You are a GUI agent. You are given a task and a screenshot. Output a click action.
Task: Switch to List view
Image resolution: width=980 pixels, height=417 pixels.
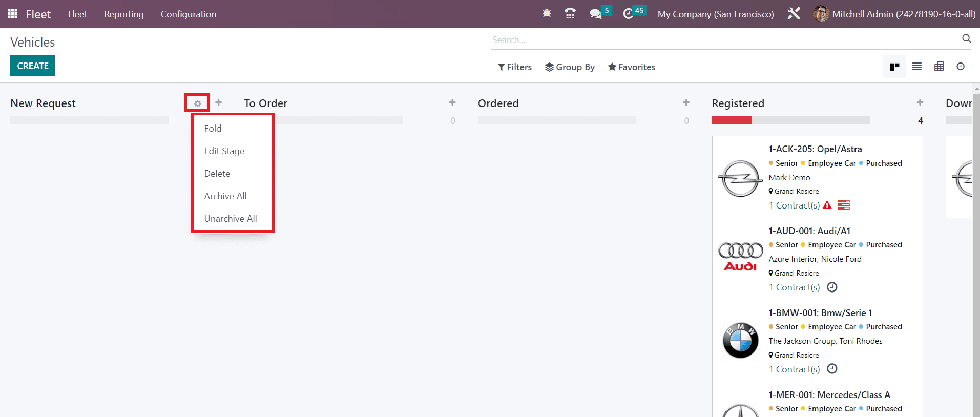click(x=917, y=67)
